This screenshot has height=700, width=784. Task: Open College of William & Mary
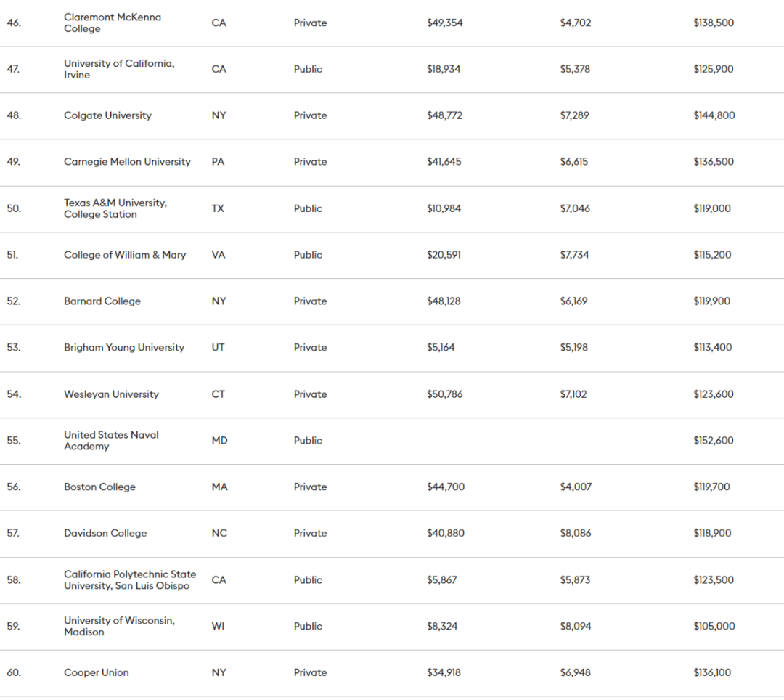[x=125, y=255]
